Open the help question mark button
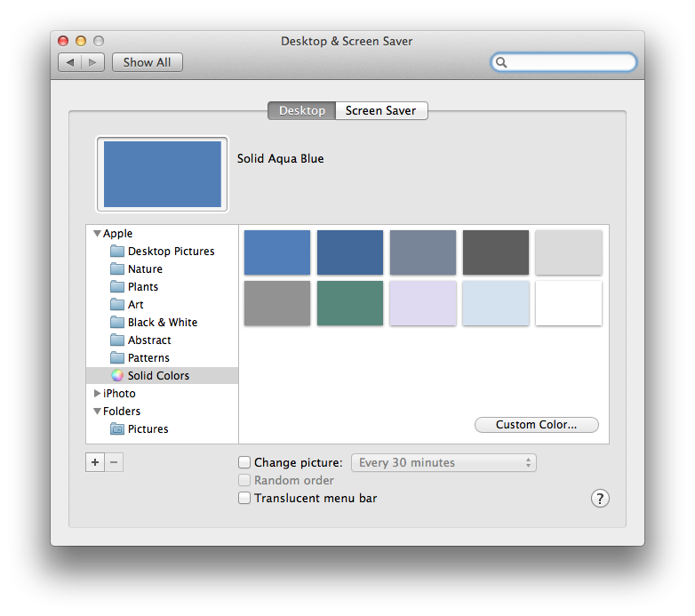The width and height of the screenshot is (695, 616). tap(600, 498)
